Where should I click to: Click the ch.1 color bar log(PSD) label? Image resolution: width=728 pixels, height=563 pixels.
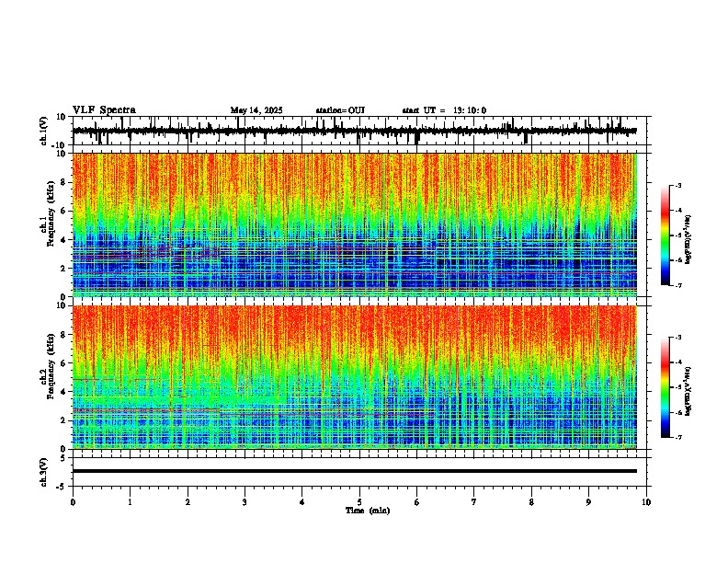pos(688,240)
